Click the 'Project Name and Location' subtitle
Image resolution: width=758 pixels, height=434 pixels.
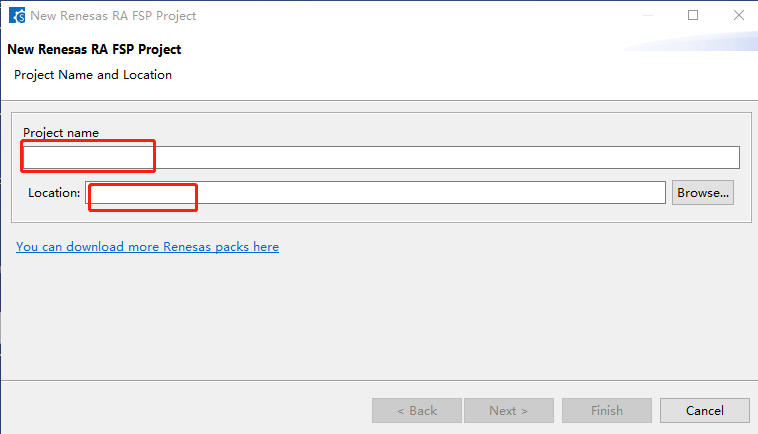click(93, 75)
